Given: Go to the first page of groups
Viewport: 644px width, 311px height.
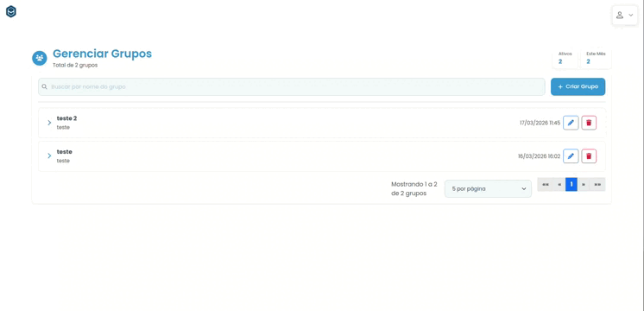Looking at the screenshot, I should coord(545,185).
